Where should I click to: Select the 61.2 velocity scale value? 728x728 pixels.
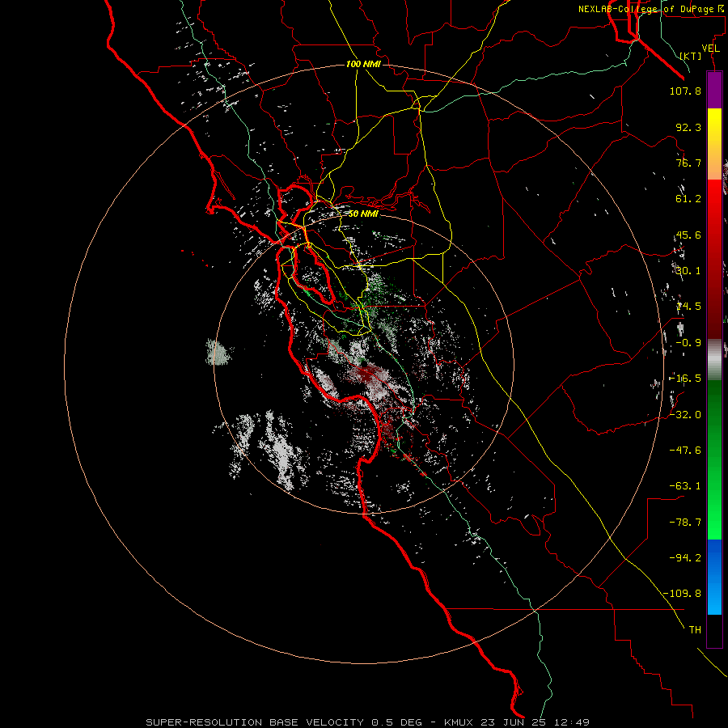pos(688,199)
